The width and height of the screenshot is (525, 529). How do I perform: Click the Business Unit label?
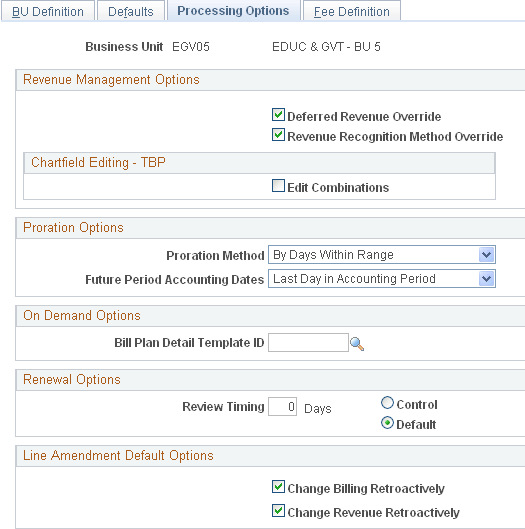click(x=124, y=47)
